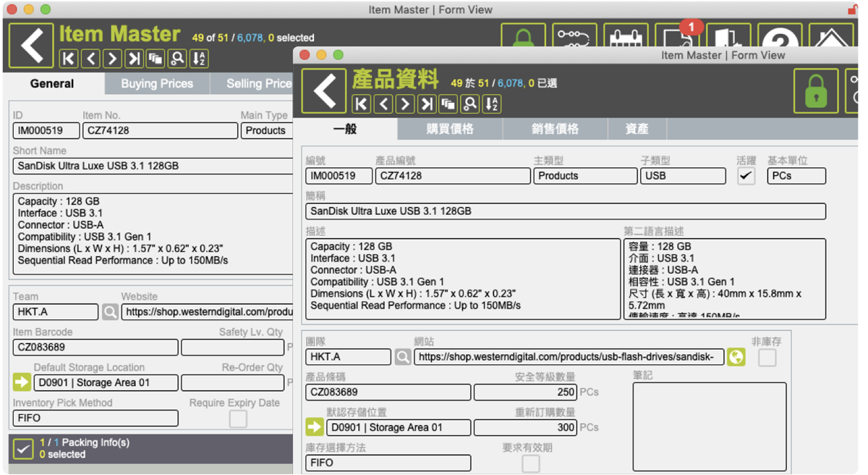Click the find records magnifier in 產品資料 toolbar
The width and height of the screenshot is (868, 475).
[469, 104]
